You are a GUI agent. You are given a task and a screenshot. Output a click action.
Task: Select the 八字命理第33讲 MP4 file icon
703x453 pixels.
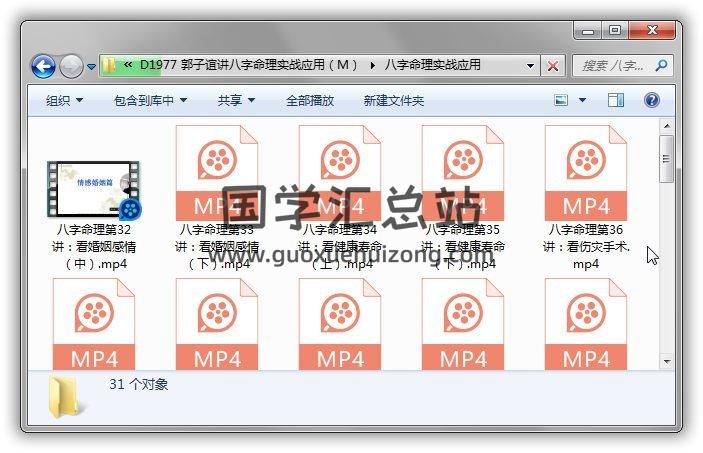click(x=217, y=173)
